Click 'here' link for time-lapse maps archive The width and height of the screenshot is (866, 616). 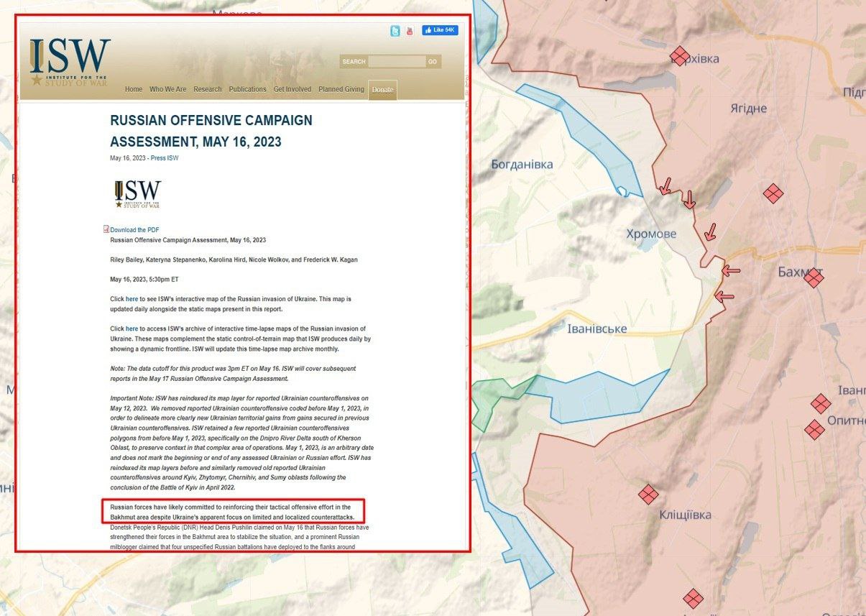tap(132, 328)
